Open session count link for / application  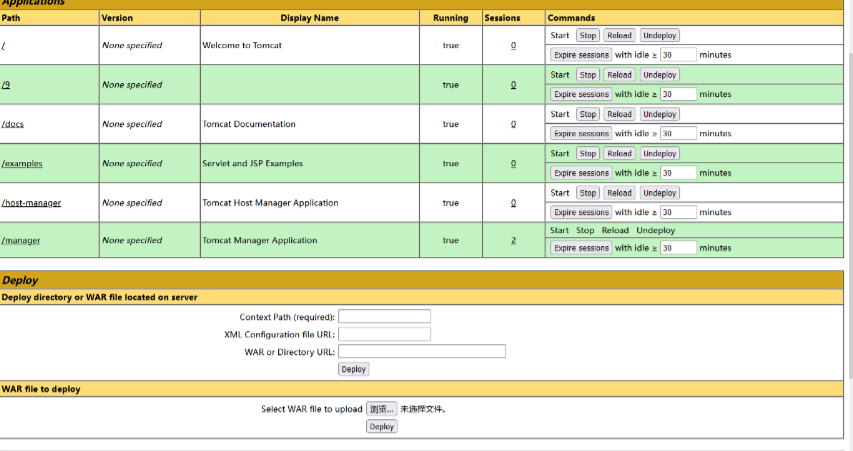click(514, 46)
